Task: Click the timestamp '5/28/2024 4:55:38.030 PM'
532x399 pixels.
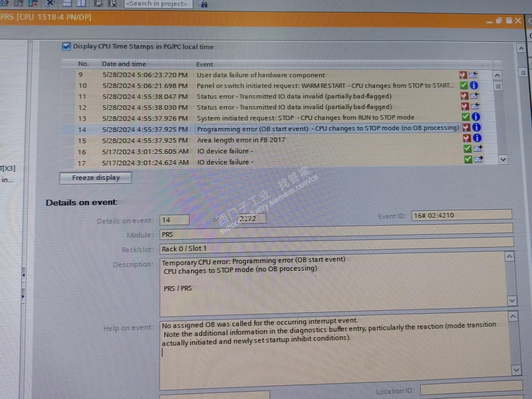Action: coord(145,108)
